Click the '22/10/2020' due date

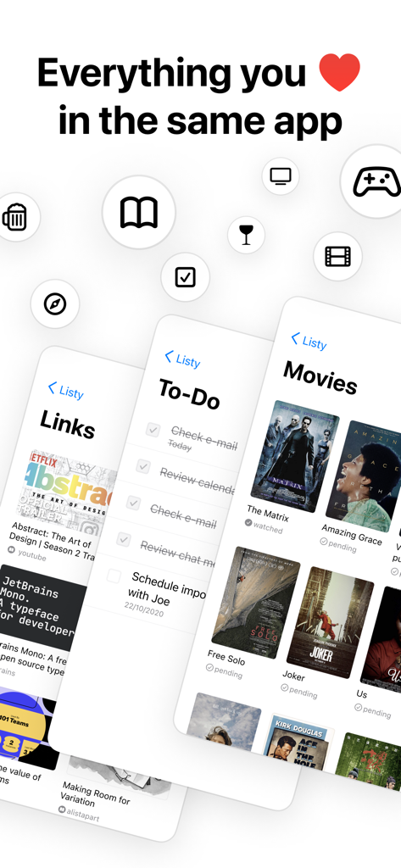coord(143,611)
